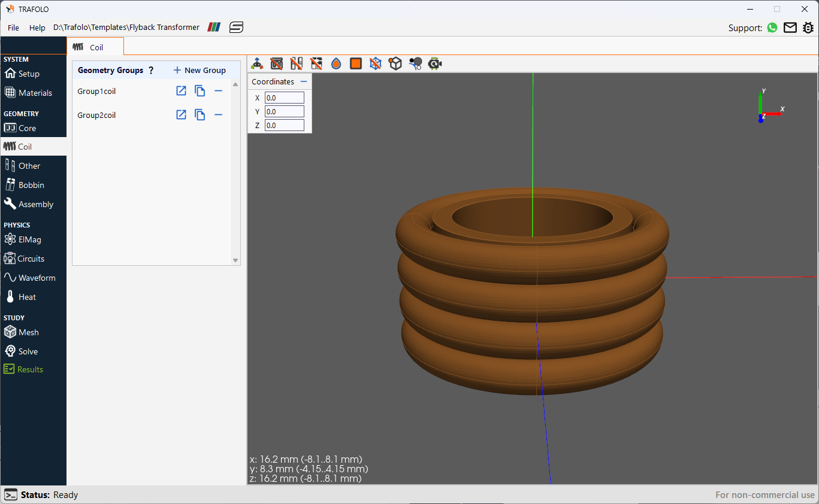The width and height of the screenshot is (819, 504).
Task: Open the Core geometry section
Action: tap(26, 127)
